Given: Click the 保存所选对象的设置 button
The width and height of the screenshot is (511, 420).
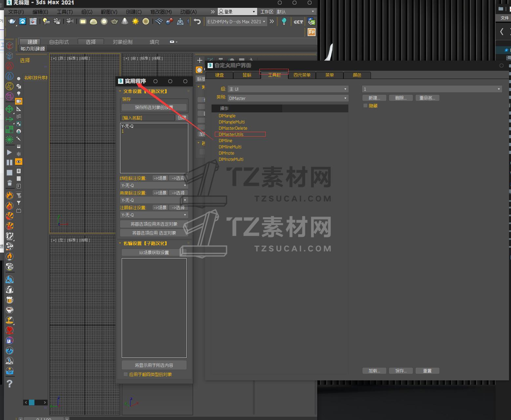Looking at the screenshot, I should coord(154,107).
